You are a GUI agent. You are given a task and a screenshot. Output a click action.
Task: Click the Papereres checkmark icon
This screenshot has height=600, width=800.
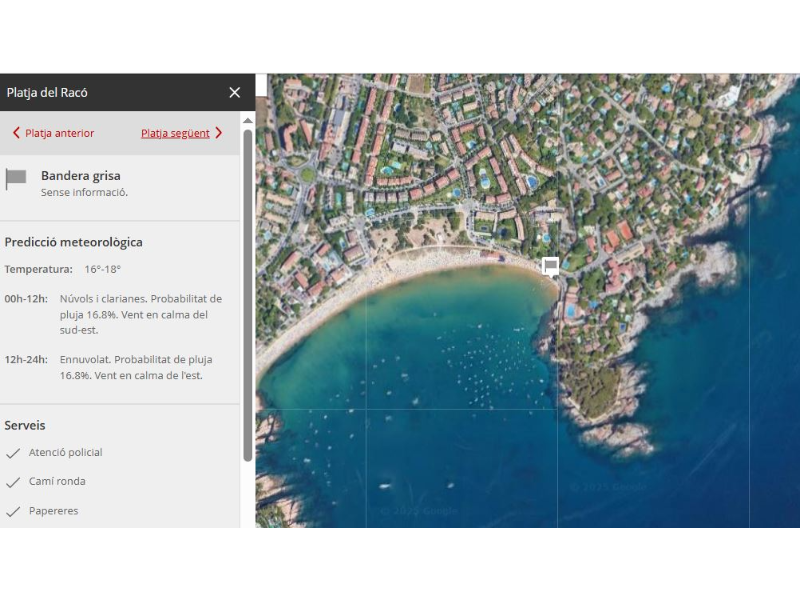[13, 512]
